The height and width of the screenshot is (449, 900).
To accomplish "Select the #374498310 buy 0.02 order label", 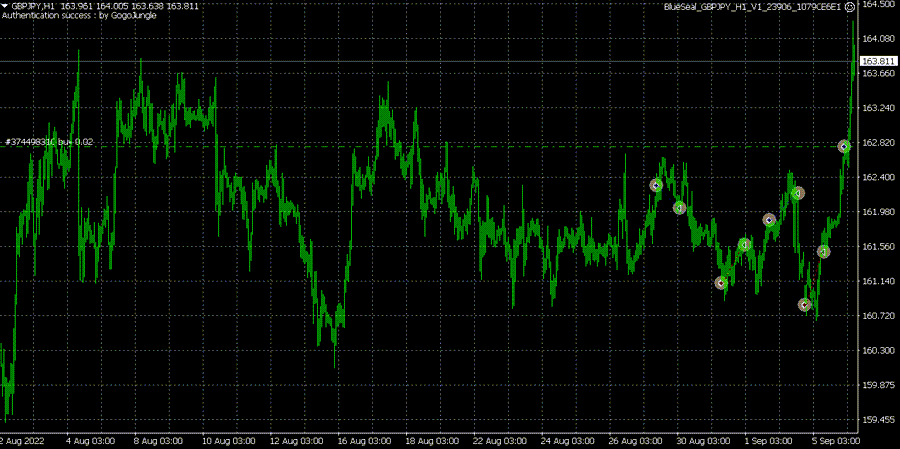I will [x=48, y=142].
